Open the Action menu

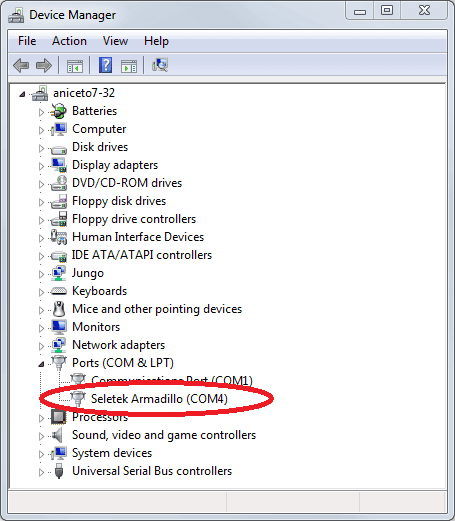pyautogui.click(x=69, y=41)
